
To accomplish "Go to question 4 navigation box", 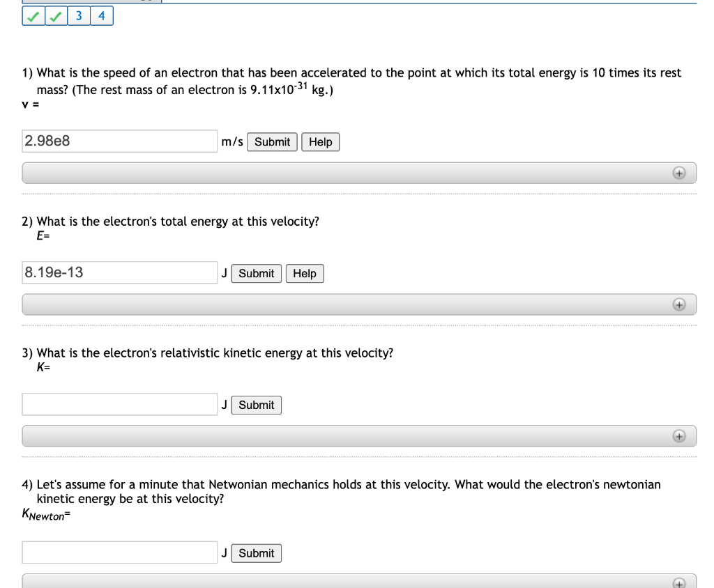I will click(102, 17).
